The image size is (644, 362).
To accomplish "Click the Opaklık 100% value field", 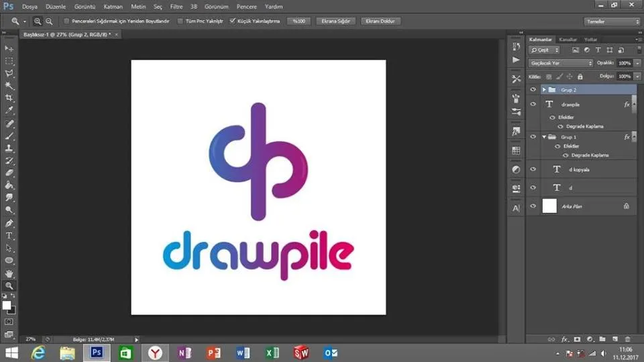I will 625,63.
